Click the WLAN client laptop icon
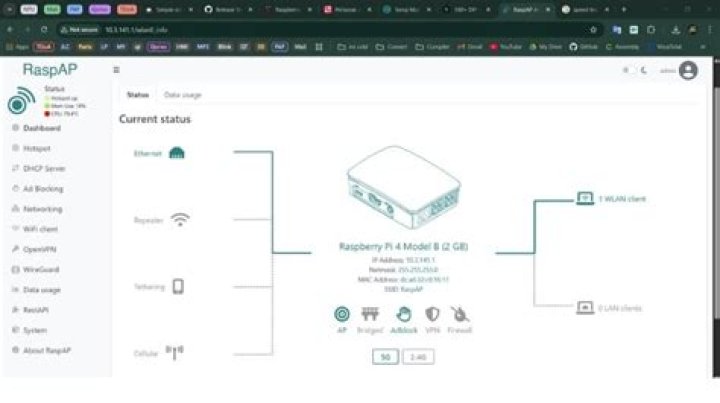The image size is (720, 403). 585,198
